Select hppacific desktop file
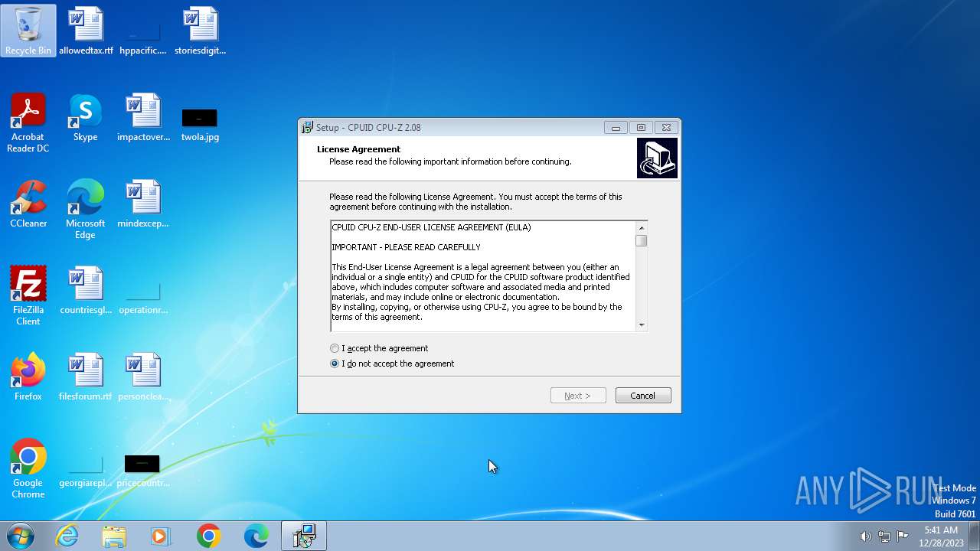Viewport: 980px width, 551px height. coord(142,31)
